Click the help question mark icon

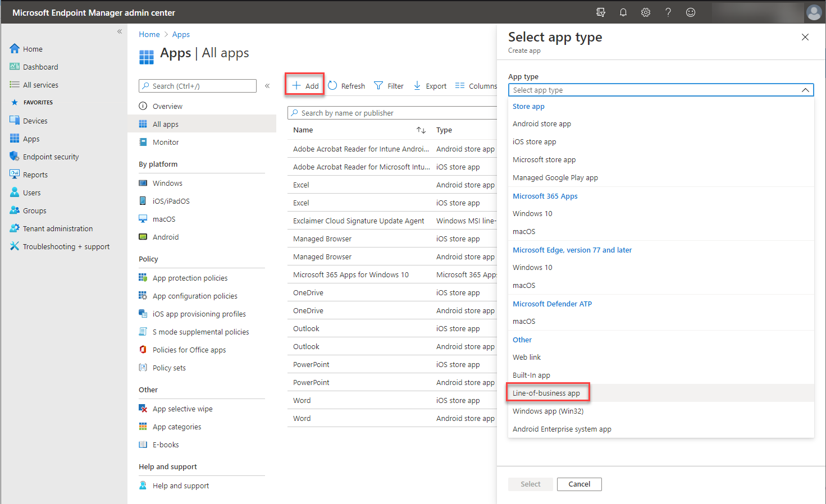(668, 12)
